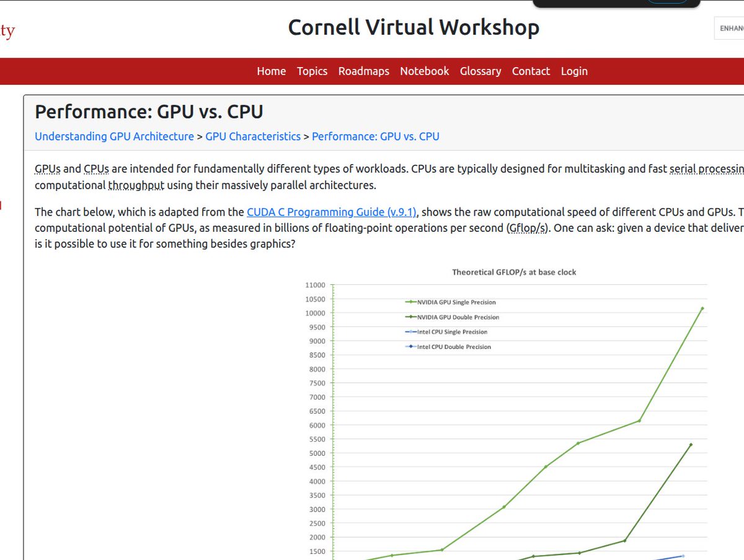Click the serial processing glossary term
Screen dimensions: 744x560
pyautogui.click(x=707, y=168)
